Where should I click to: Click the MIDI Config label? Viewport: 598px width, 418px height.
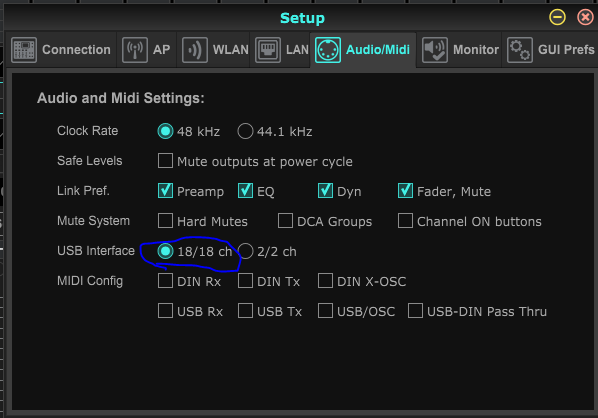(x=90, y=281)
